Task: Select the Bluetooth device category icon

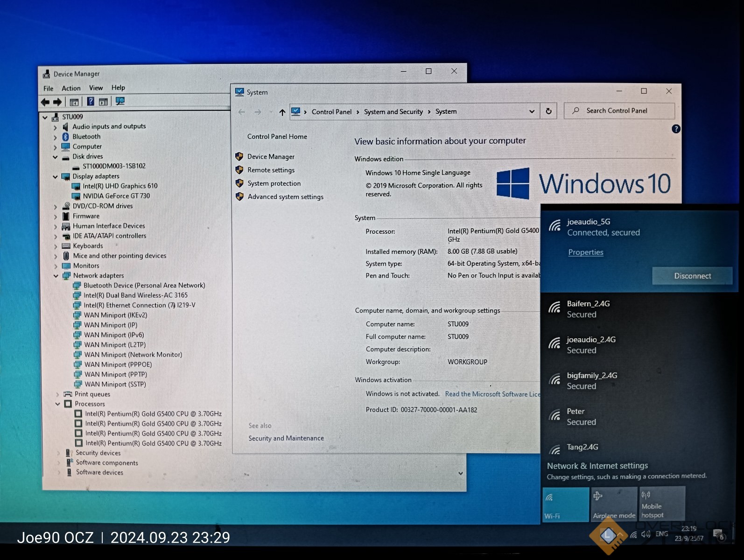Action: pyautogui.click(x=65, y=137)
